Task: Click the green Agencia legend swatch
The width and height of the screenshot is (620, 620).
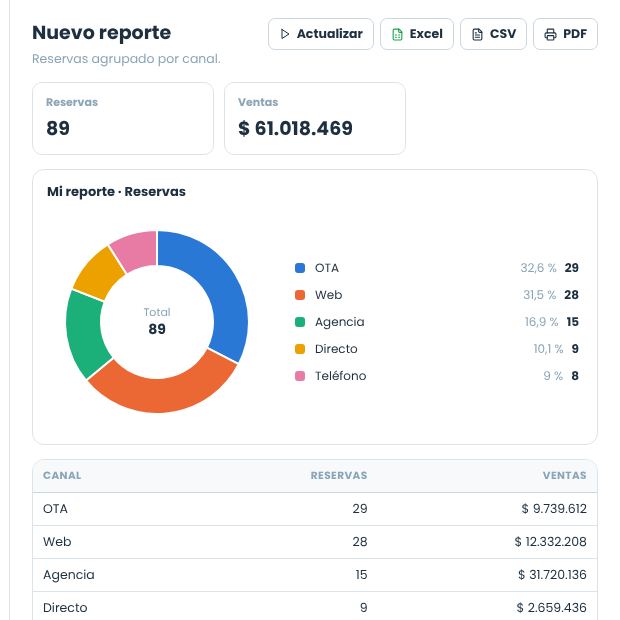Action: pyautogui.click(x=300, y=322)
